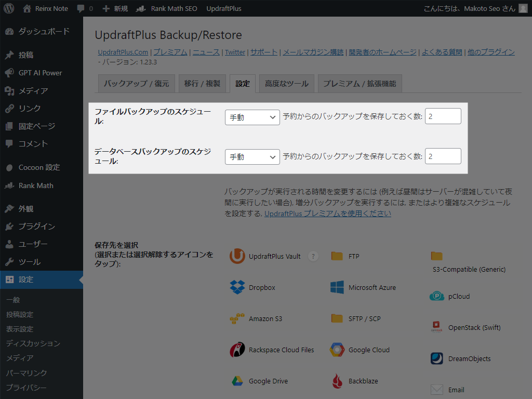Open 他のプラグイン link
The image size is (532, 399).
(491, 52)
